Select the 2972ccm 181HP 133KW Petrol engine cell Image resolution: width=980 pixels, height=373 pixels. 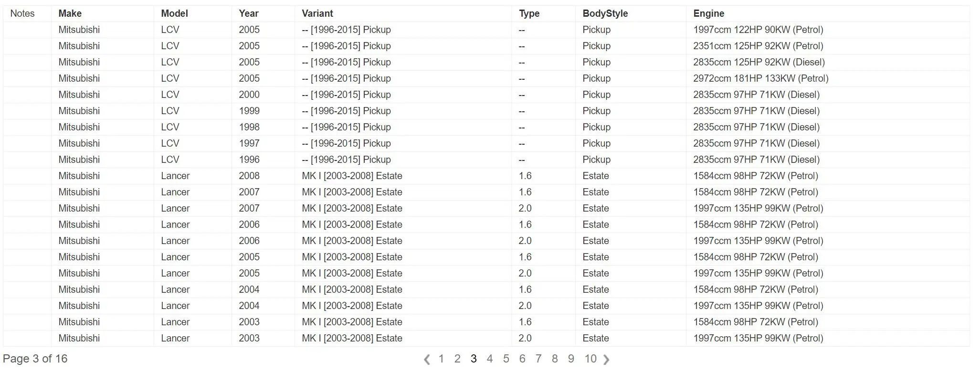click(761, 78)
